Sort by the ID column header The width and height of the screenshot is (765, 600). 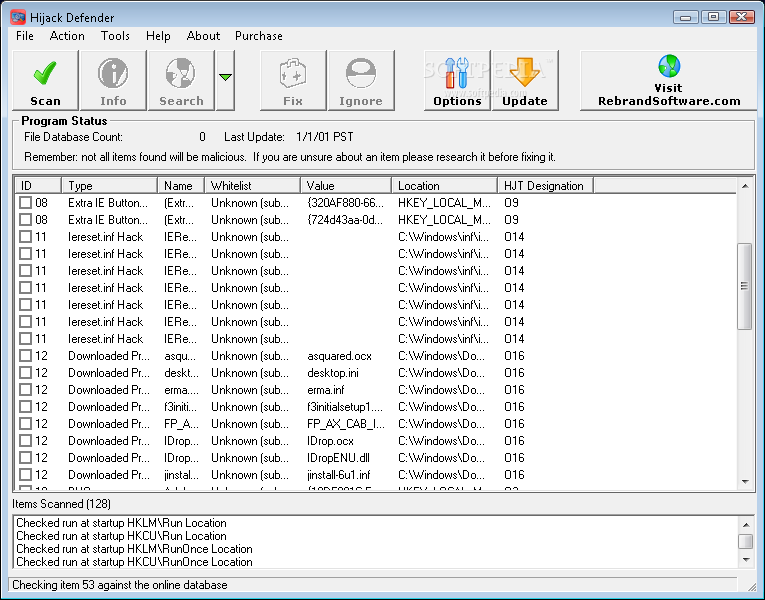[38, 186]
